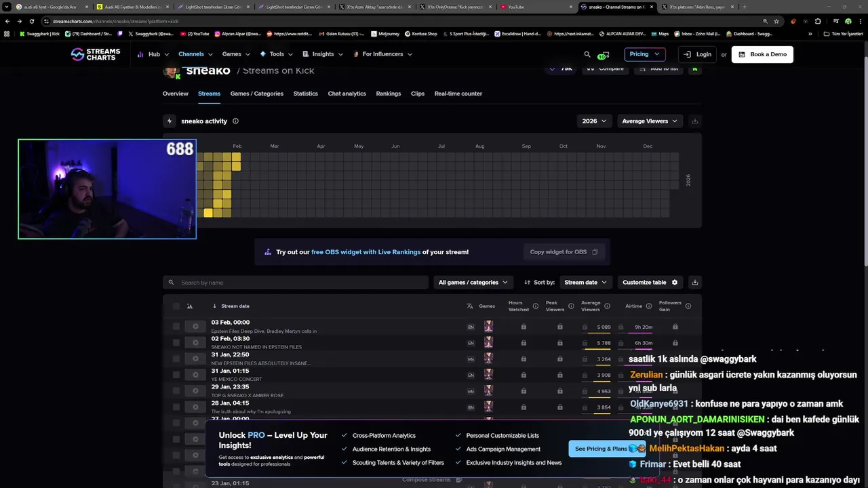
Task: Open the Stream date sort dropdown
Action: point(586,283)
